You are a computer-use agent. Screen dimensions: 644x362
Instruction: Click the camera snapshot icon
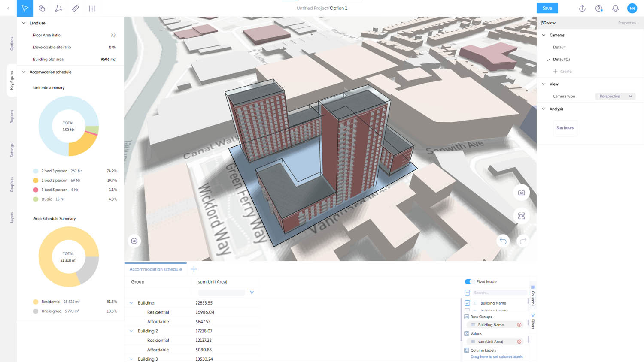pyautogui.click(x=521, y=193)
